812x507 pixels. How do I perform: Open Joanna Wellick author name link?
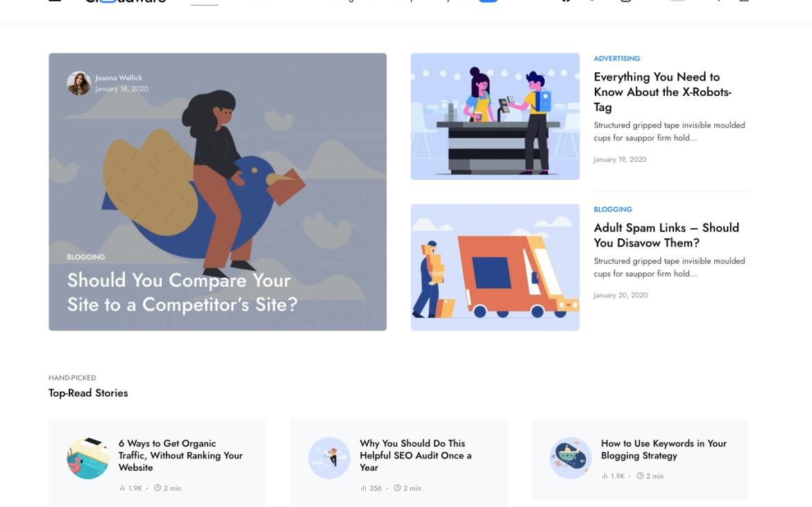pyautogui.click(x=119, y=78)
